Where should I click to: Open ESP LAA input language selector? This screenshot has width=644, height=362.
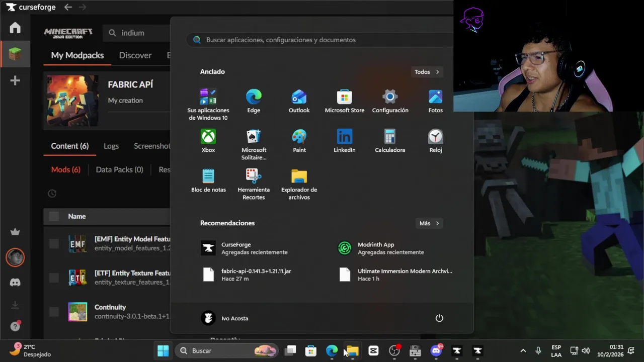click(x=556, y=350)
